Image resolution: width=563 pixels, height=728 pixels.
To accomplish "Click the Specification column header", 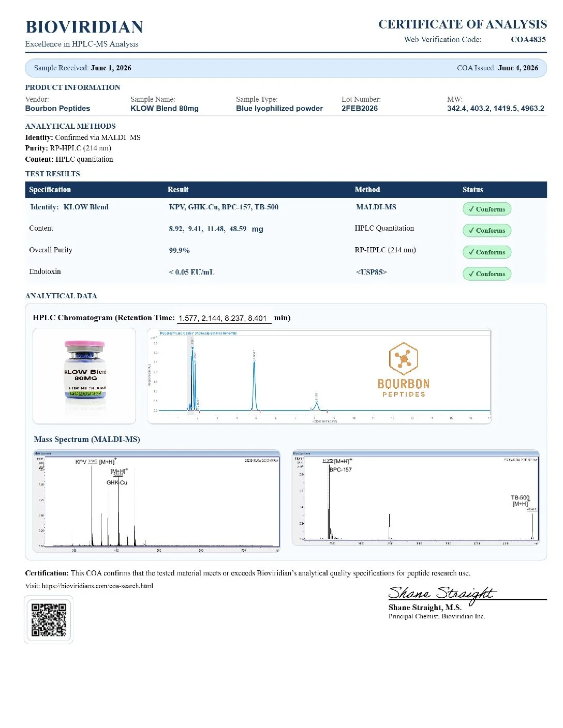I will point(50,190).
